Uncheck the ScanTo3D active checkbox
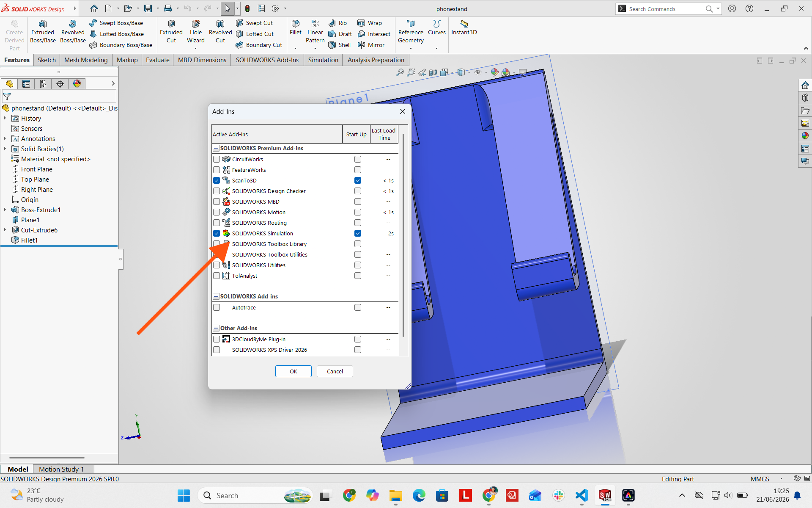The width and height of the screenshot is (812, 508). [217, 180]
